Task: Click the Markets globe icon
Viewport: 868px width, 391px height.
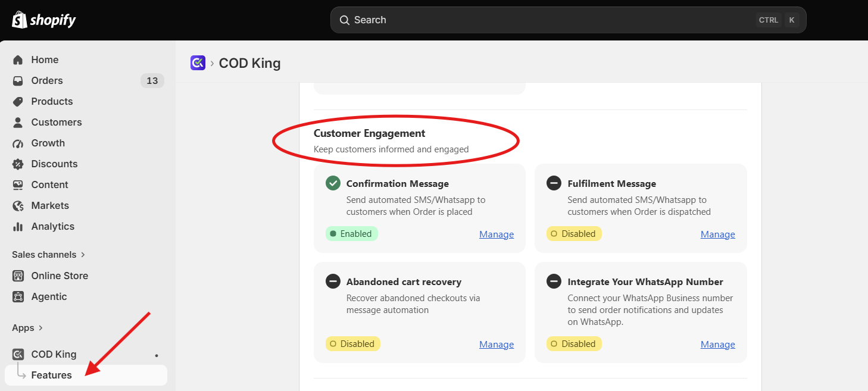Action: coord(18,206)
